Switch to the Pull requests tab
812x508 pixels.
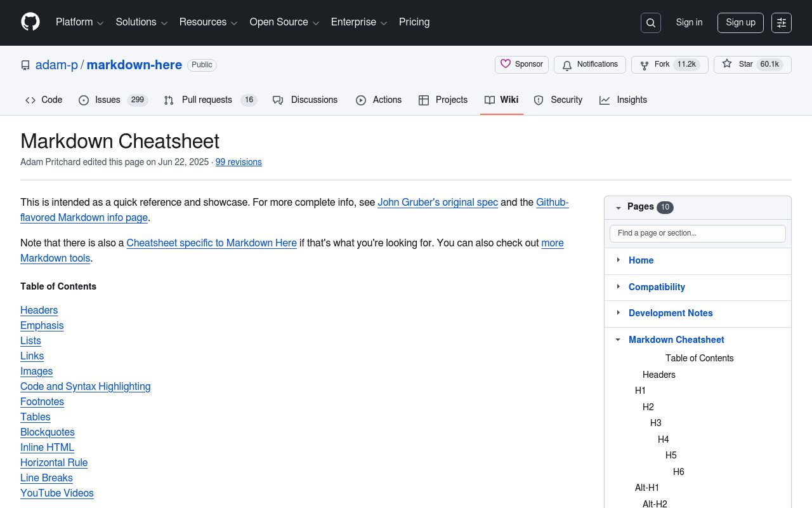tap(207, 100)
